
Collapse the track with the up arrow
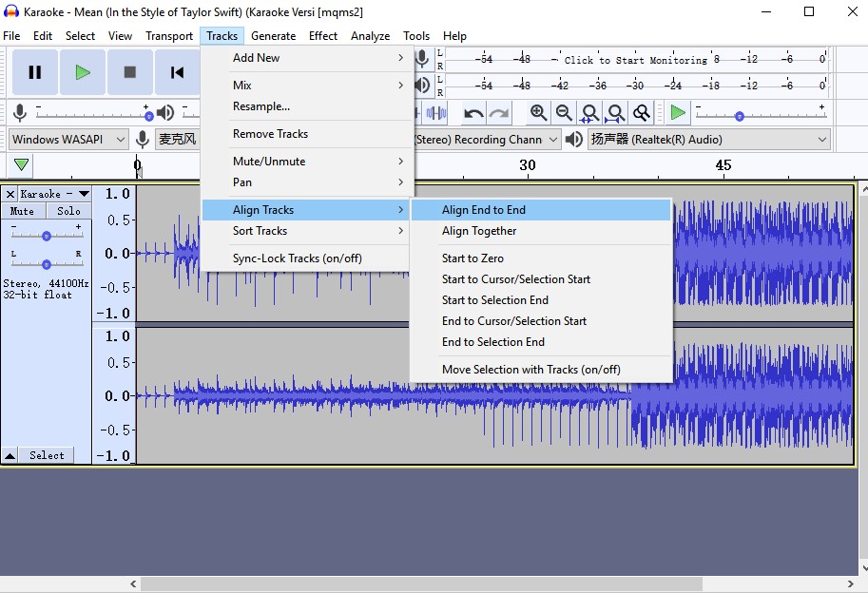point(10,455)
